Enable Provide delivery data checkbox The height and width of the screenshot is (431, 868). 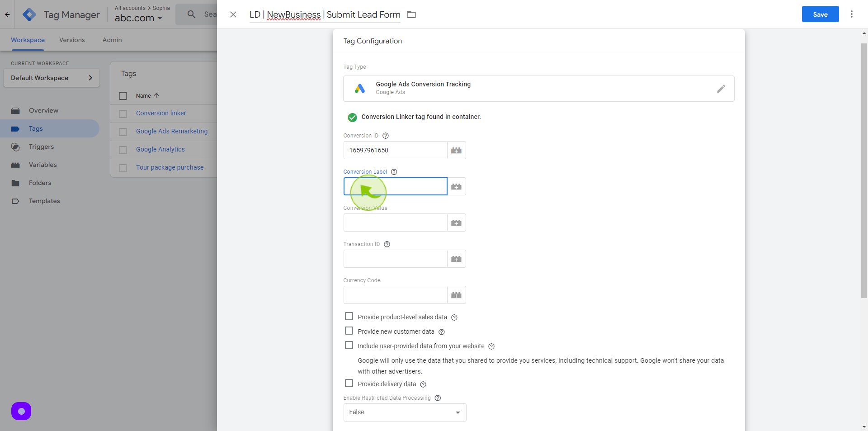pyautogui.click(x=349, y=383)
